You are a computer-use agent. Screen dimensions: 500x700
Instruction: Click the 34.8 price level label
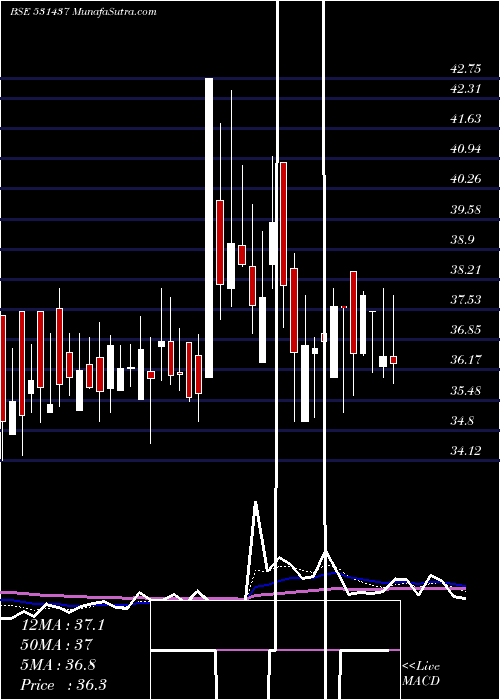point(462,421)
